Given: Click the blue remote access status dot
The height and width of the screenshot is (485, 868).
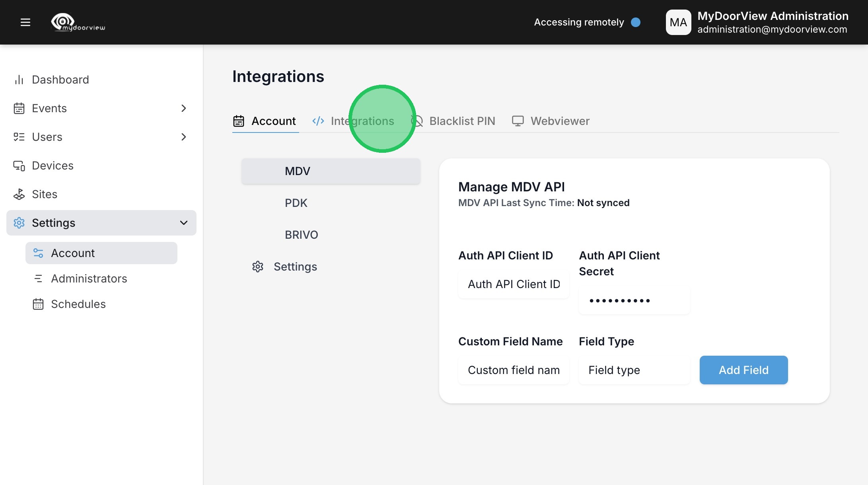Looking at the screenshot, I should 636,22.
